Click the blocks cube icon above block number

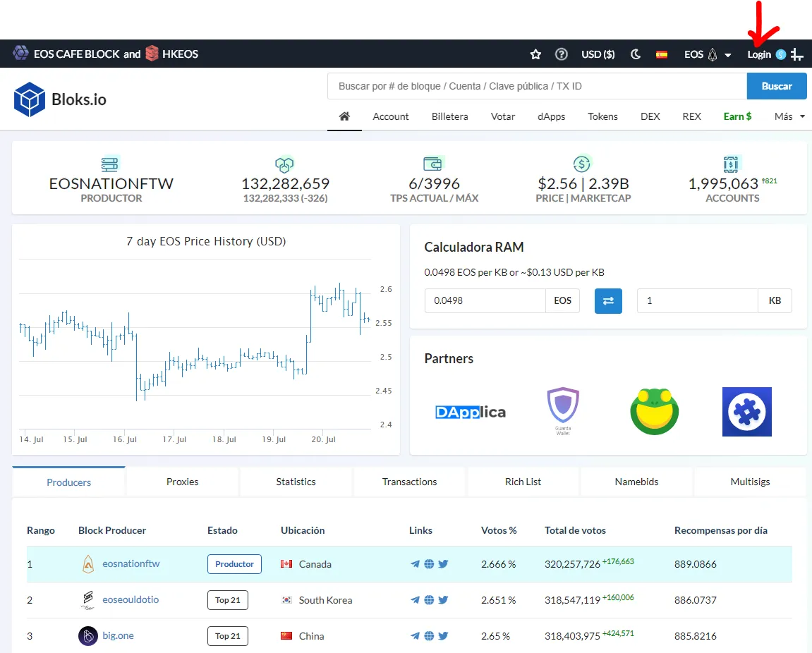(284, 164)
